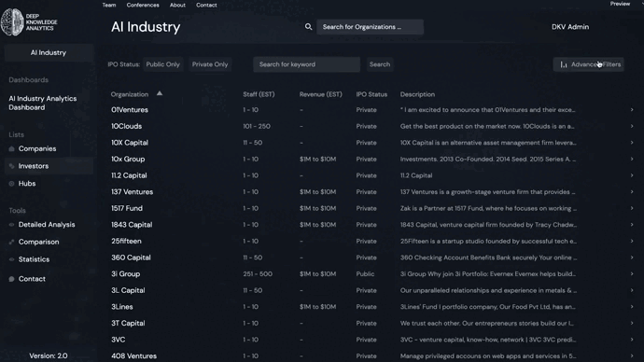Select the 360 Capital organization name

click(131, 258)
